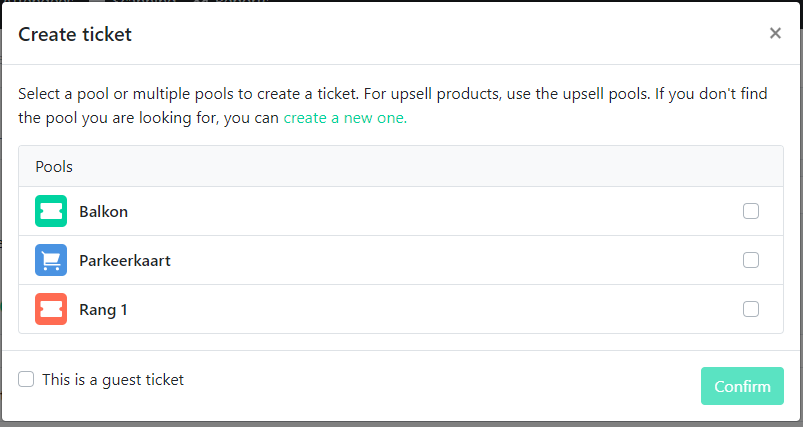Screen dimensions: 803x427
Task: Click the Rang 1 pool name
Action: click(x=103, y=310)
